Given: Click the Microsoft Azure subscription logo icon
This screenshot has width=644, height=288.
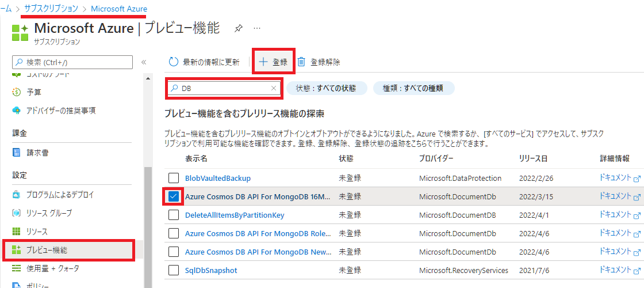Looking at the screenshot, I should [20, 32].
